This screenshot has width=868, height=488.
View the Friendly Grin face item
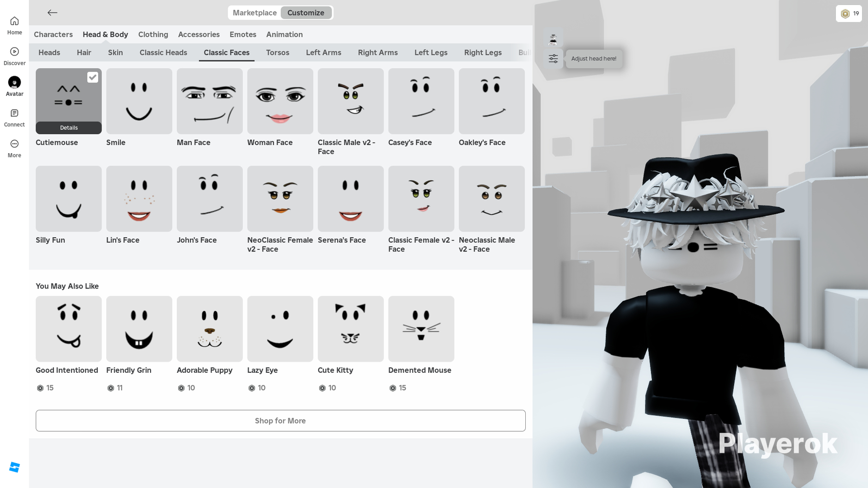(139, 329)
